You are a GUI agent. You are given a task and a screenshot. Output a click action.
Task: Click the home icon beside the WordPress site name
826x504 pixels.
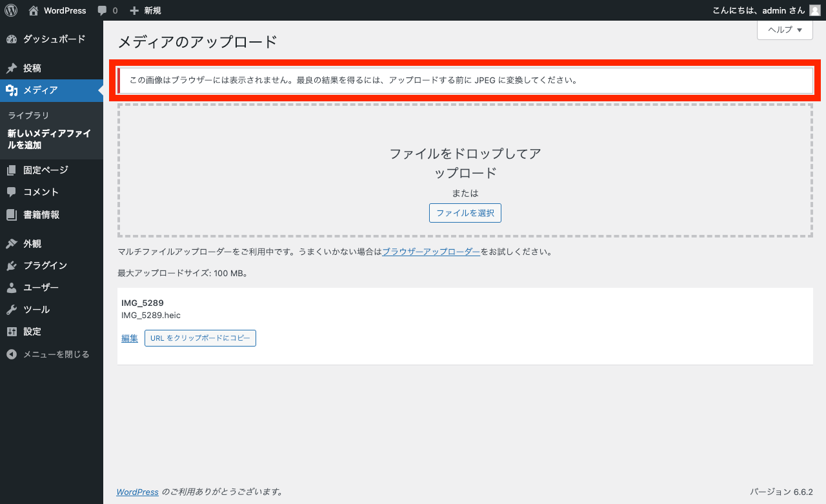point(34,10)
